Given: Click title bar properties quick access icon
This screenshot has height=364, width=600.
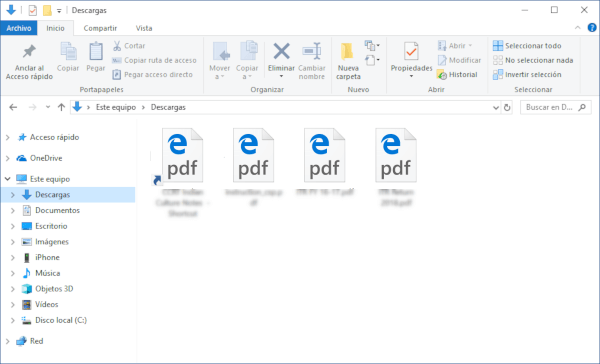Looking at the screenshot, I should (33, 10).
